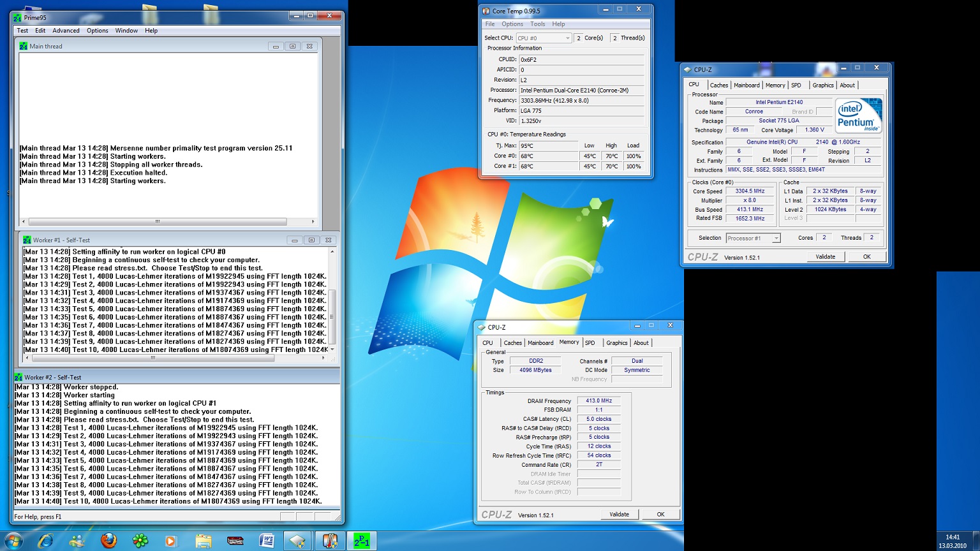This screenshot has width=980, height=551.
Task: Open Core Temp Help menu
Action: [558, 24]
